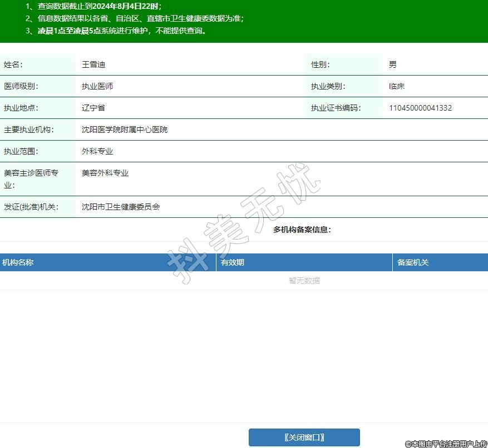Image resolution: width=488 pixels, height=448 pixels.
Task: Select the 美容外科专业 specialty value
Action: tap(105, 173)
